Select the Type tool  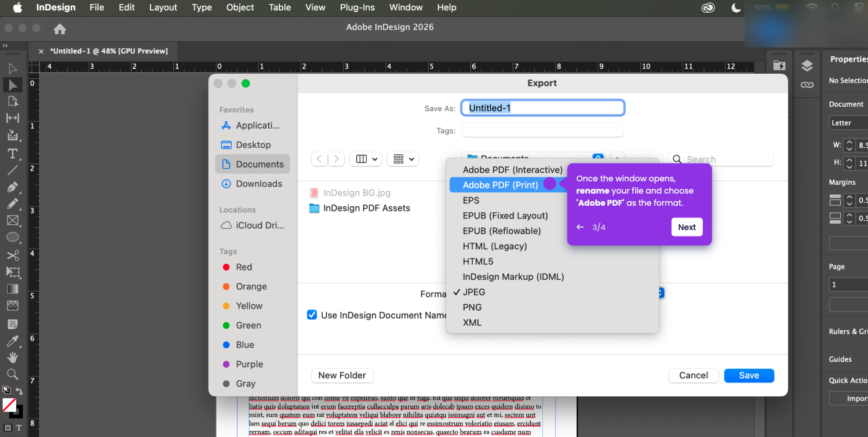coord(13,154)
